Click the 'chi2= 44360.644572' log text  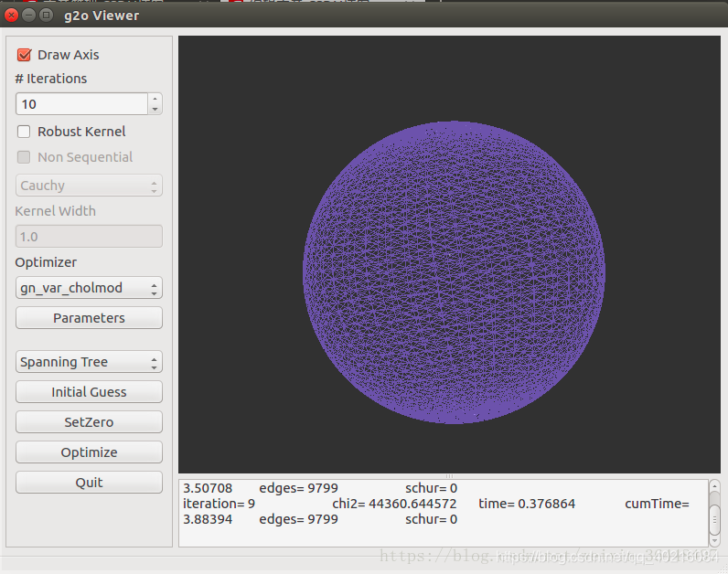point(394,504)
